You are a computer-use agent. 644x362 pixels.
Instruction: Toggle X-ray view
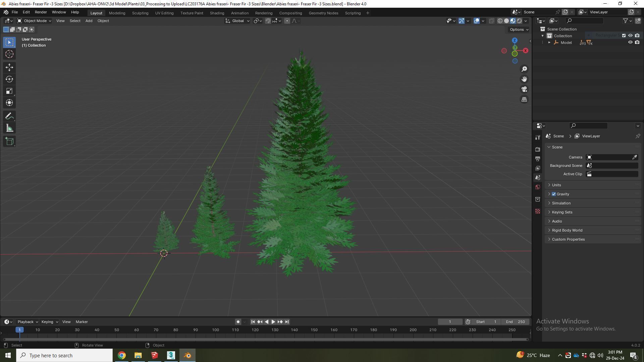(491, 21)
